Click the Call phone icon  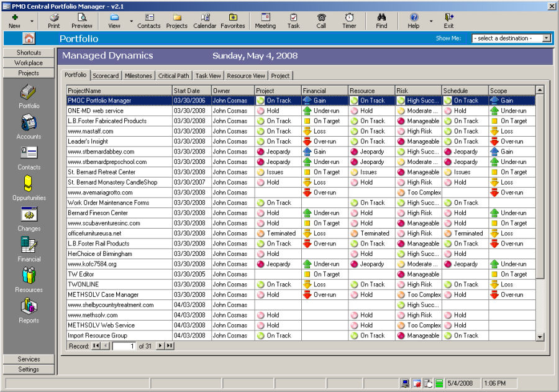pos(321,21)
